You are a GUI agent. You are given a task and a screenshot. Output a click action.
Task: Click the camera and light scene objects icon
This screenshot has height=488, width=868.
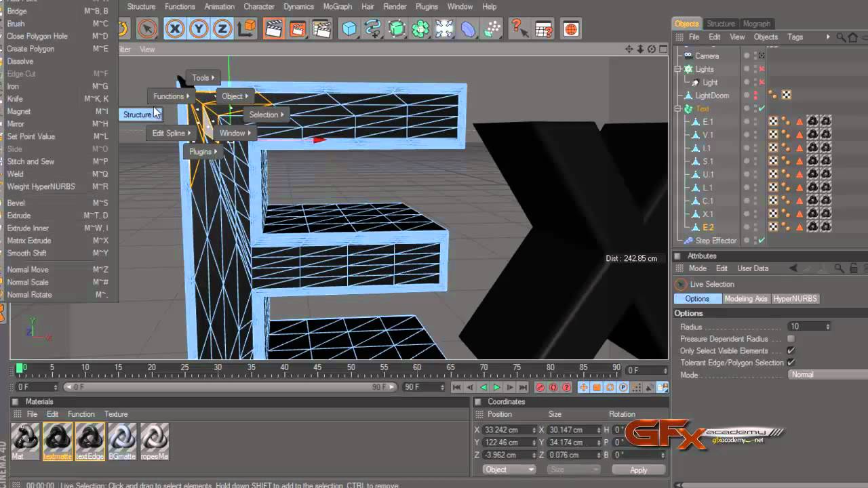pyautogui.click(x=445, y=28)
